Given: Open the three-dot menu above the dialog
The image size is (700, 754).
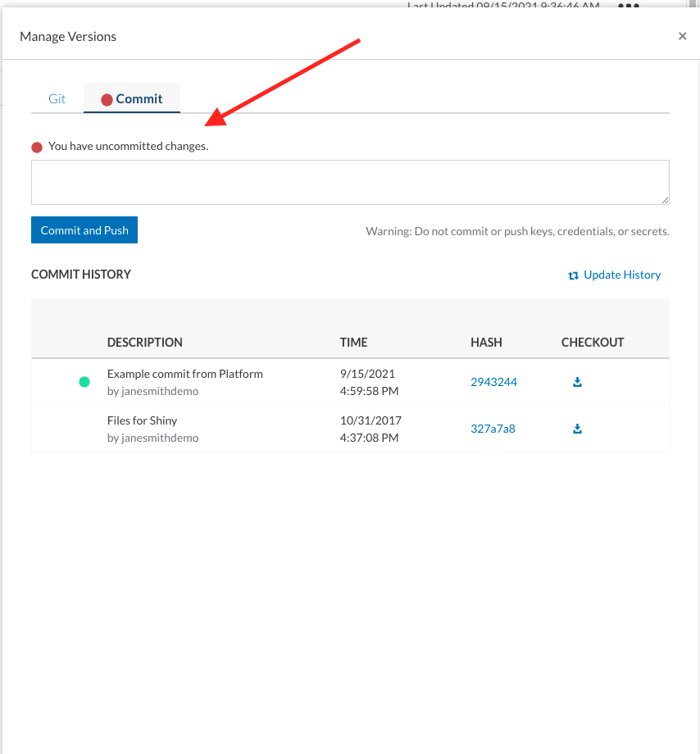Looking at the screenshot, I should click(628, 6).
